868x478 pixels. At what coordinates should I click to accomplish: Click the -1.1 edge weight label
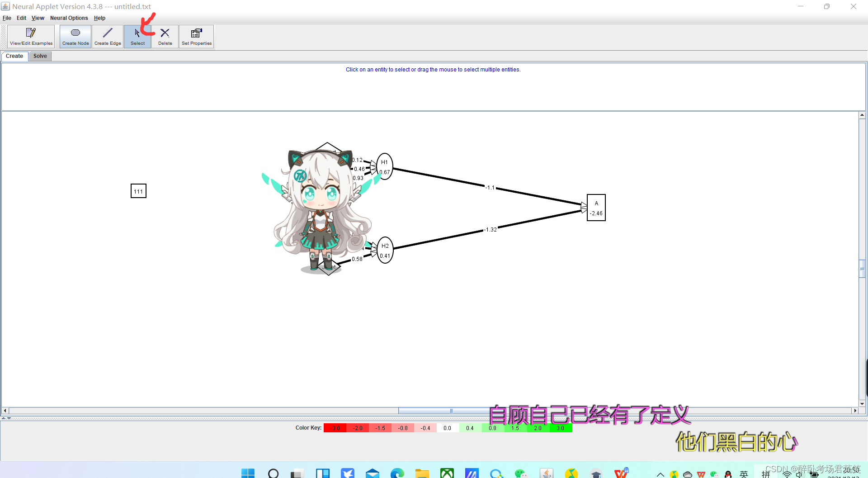(490, 187)
